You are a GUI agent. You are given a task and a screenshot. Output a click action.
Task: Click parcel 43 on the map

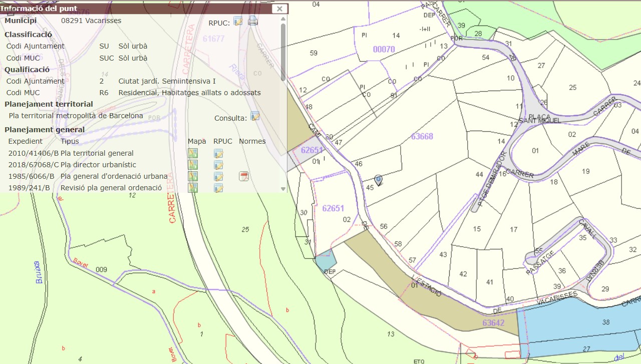point(443,255)
